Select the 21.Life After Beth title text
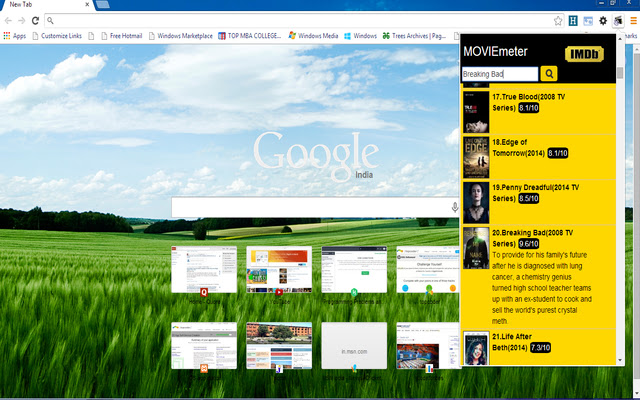640x400 pixels. click(512, 342)
